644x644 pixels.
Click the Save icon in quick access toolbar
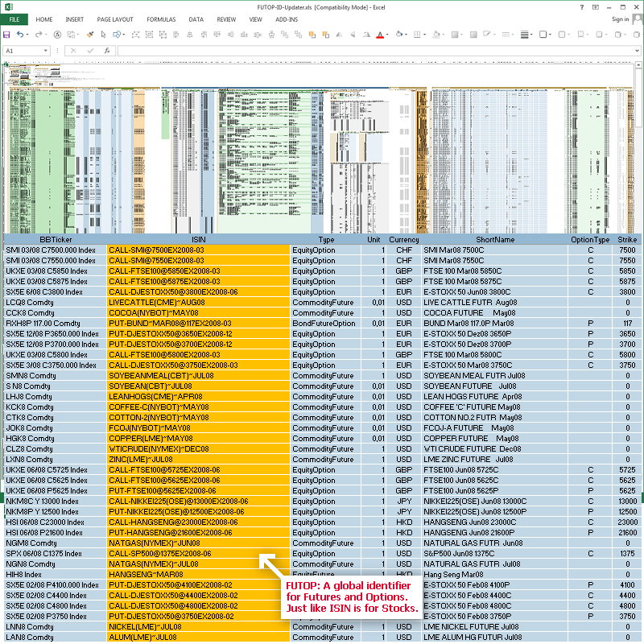click(x=6, y=34)
